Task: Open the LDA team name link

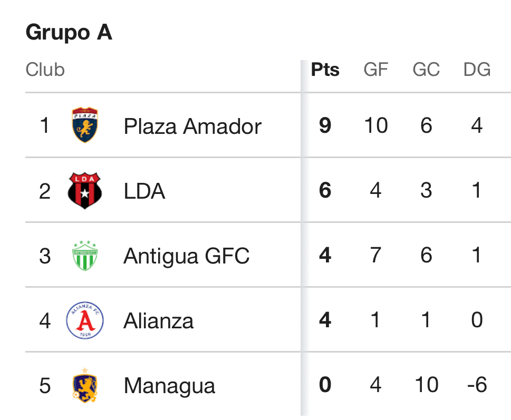Action: [x=144, y=191]
